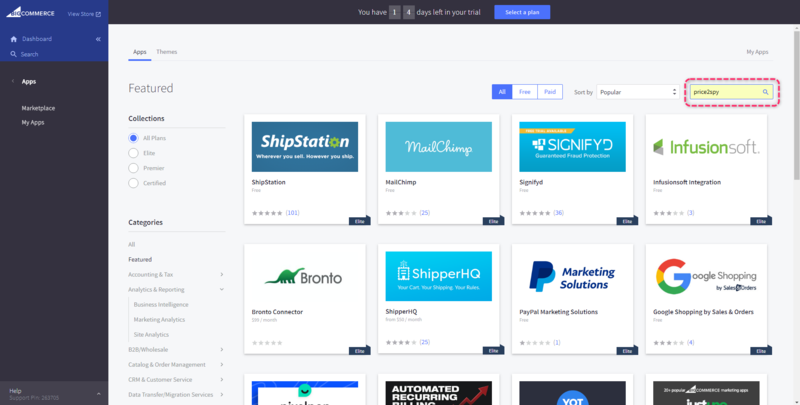The width and height of the screenshot is (800, 405).
Task: Go back using arrow beside Apps
Action: (x=13, y=82)
